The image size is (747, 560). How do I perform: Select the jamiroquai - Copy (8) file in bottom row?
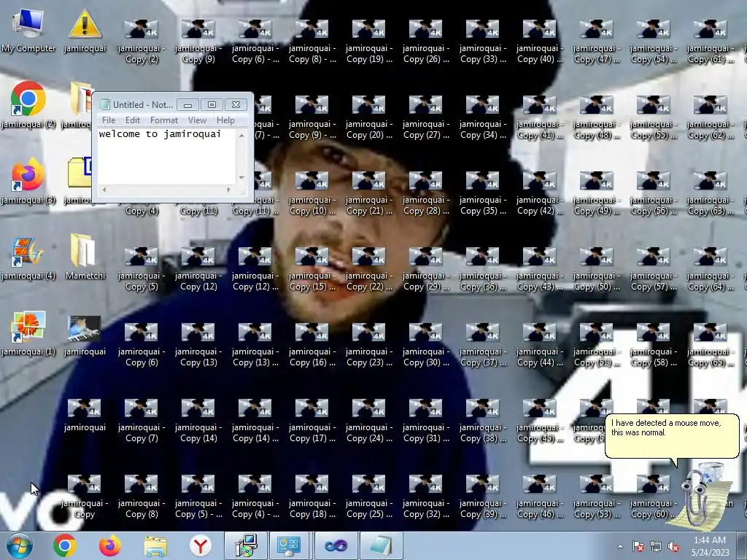click(142, 497)
